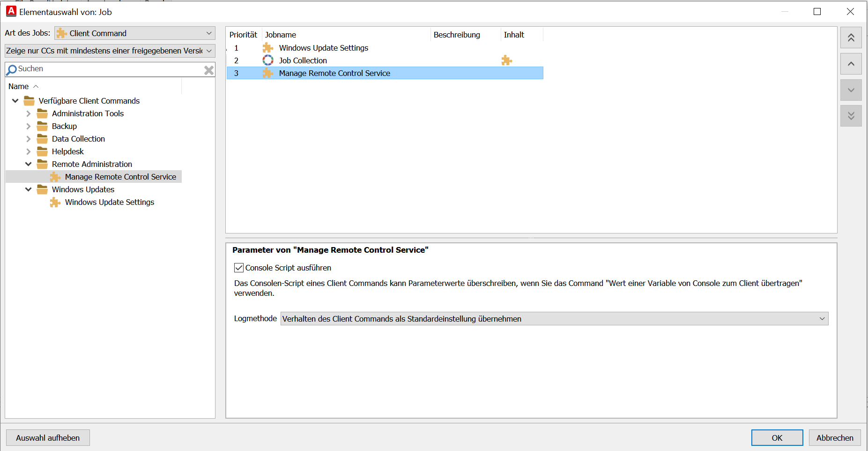Click the OK button
Screen dimensions: 868x451
pyautogui.click(x=777, y=438)
